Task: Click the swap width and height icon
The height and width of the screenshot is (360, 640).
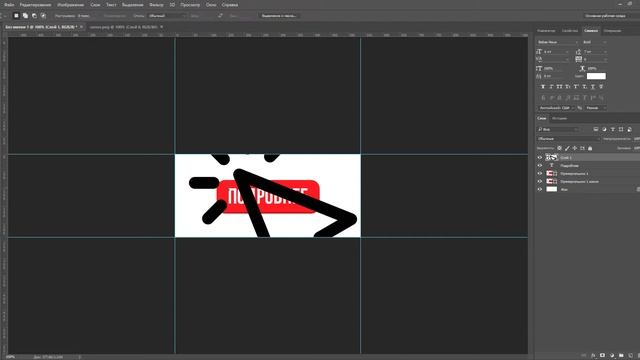Action: (x=220, y=16)
